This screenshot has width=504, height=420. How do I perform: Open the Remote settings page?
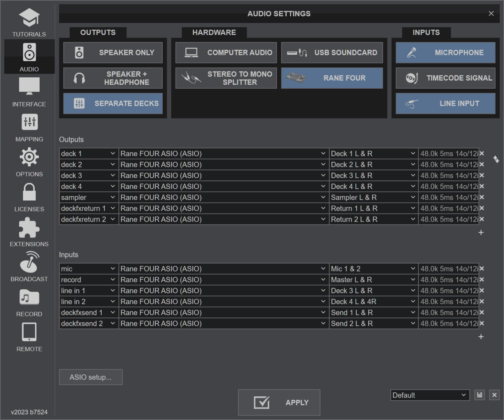pyautogui.click(x=29, y=337)
